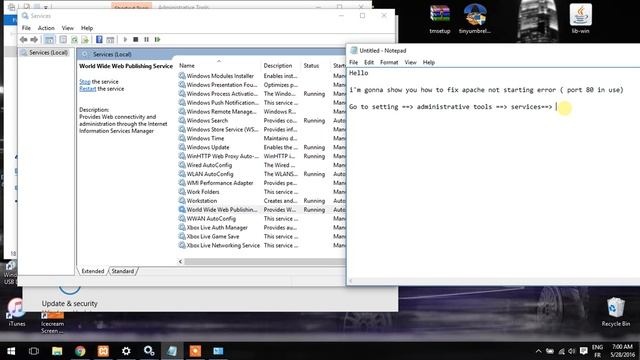The width and height of the screenshot is (640, 360).
Task: Open the Icecream Screen desktop icon
Action: tap(52, 322)
